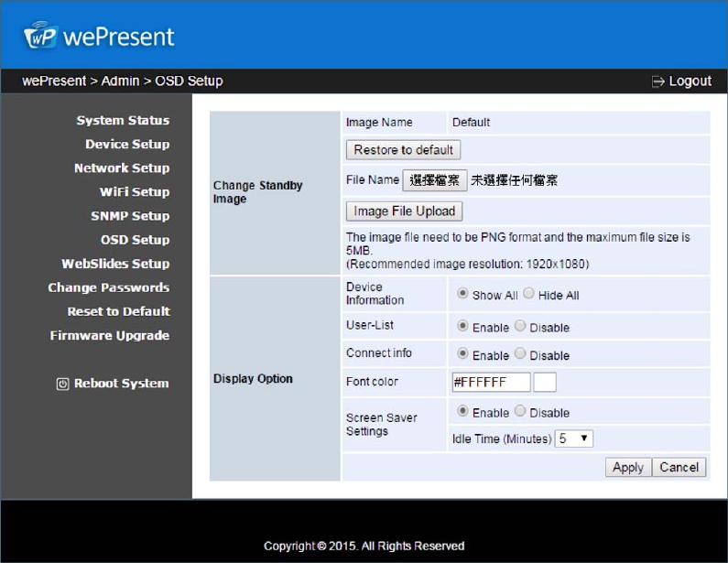Click the Reboot System power icon

point(62,384)
